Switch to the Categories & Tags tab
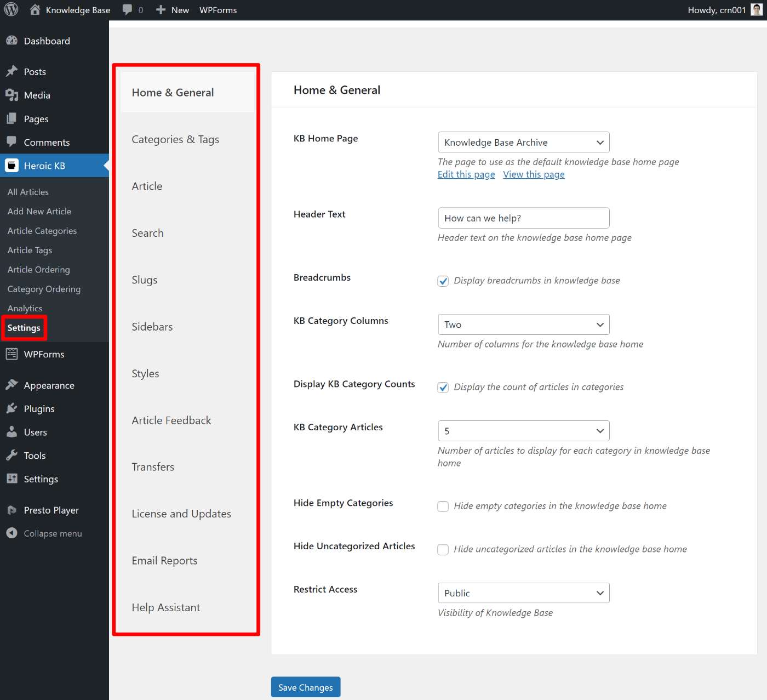 175,139
